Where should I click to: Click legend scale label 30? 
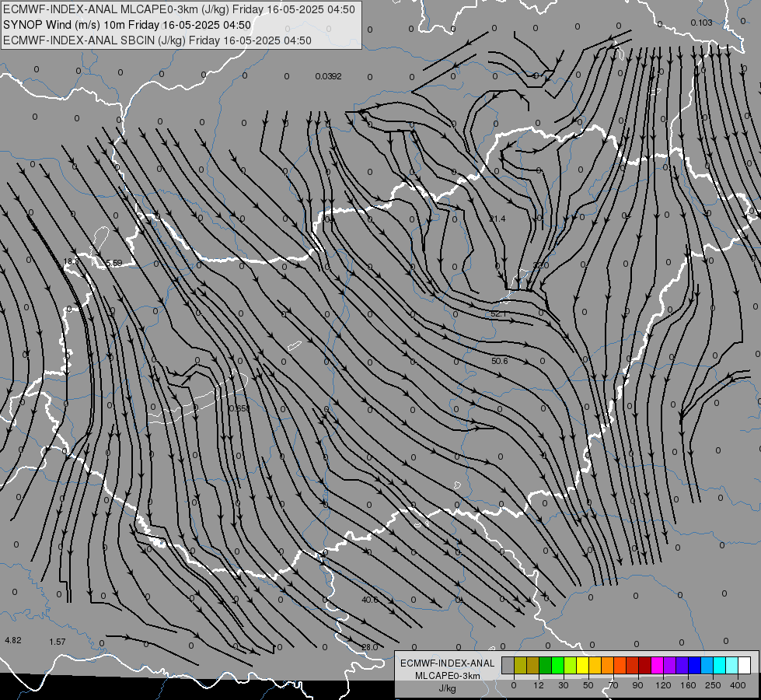(564, 685)
